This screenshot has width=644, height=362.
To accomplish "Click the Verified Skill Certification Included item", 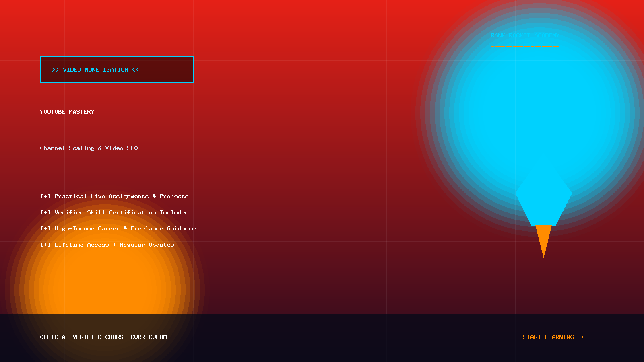I will click(122, 212).
